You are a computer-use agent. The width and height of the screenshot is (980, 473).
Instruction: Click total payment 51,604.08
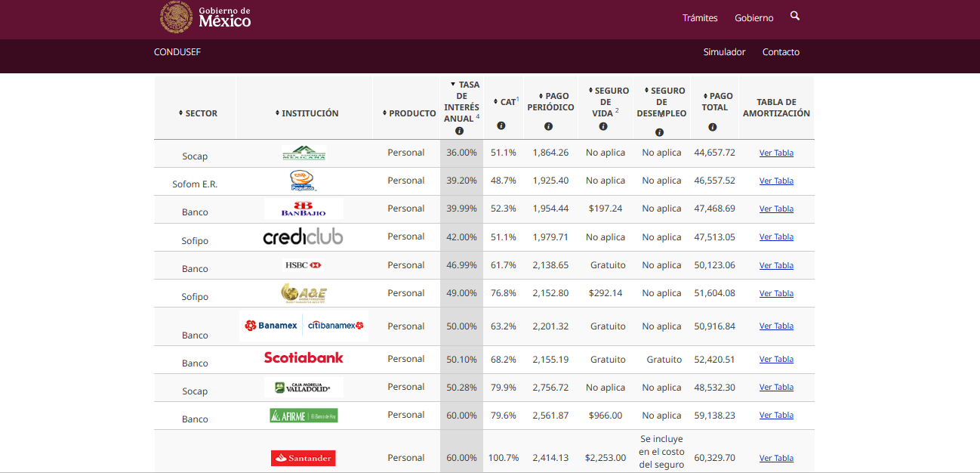tap(714, 293)
